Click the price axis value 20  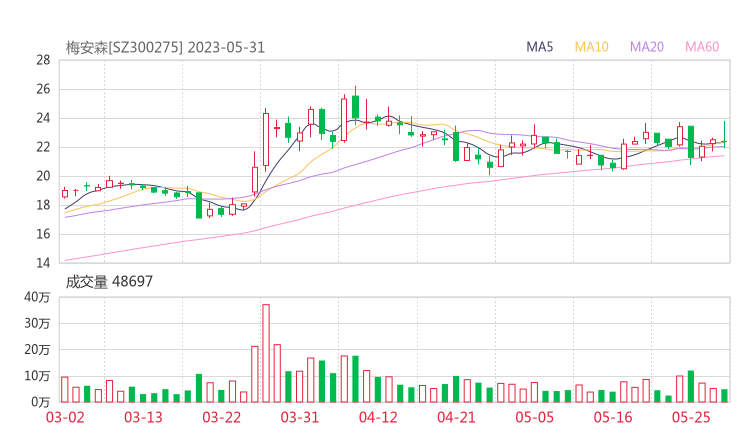(x=43, y=176)
